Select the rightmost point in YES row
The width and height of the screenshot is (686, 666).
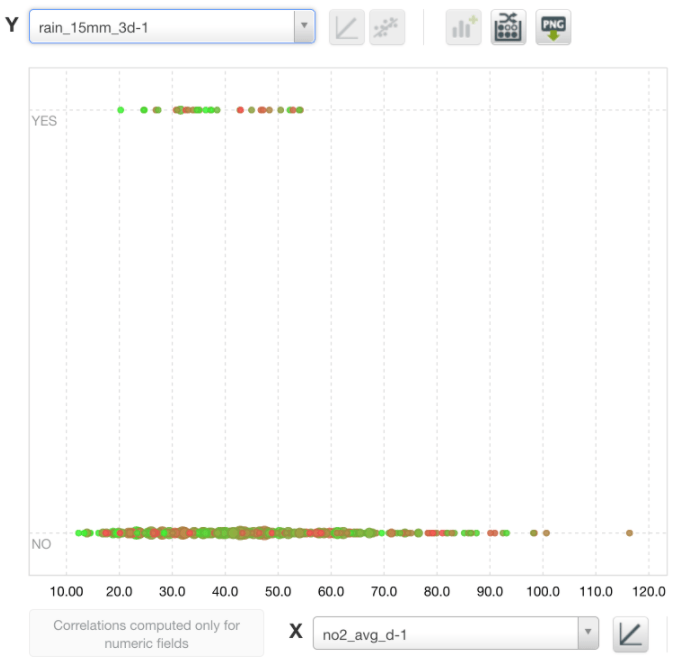300,110
